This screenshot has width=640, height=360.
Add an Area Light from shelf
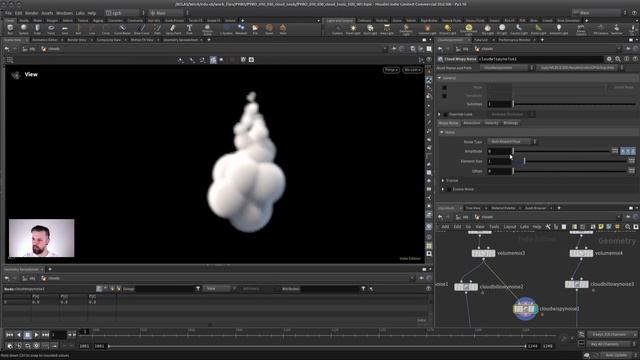click(387, 29)
